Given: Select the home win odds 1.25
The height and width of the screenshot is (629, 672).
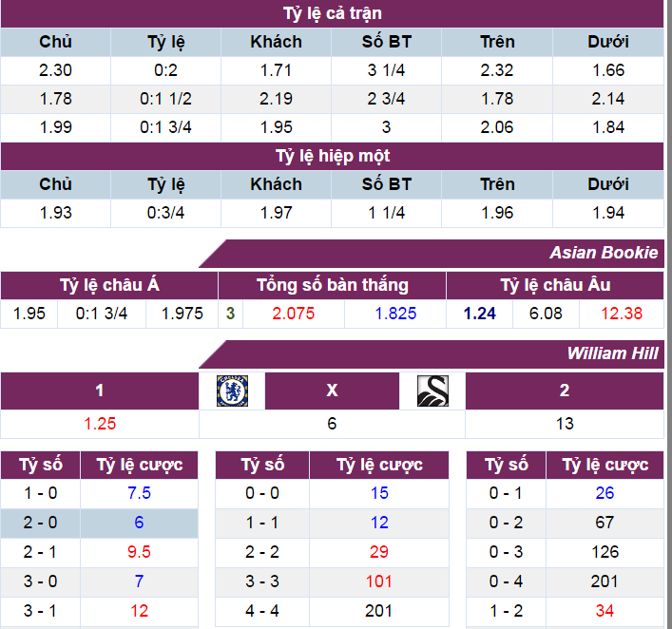Looking at the screenshot, I should pos(99,424).
